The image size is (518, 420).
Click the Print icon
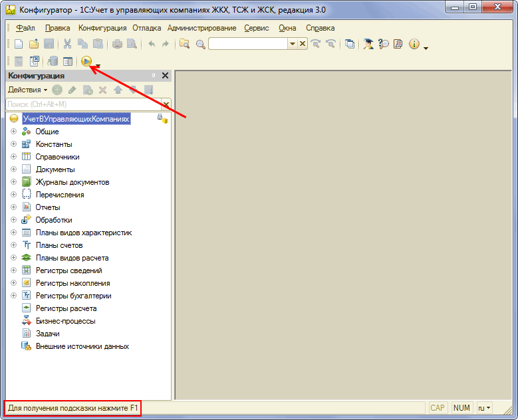117,44
